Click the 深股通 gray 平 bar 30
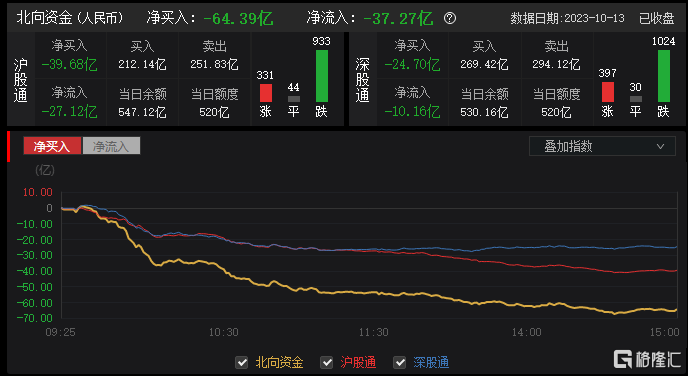This screenshot has height=376, width=688. point(635,99)
